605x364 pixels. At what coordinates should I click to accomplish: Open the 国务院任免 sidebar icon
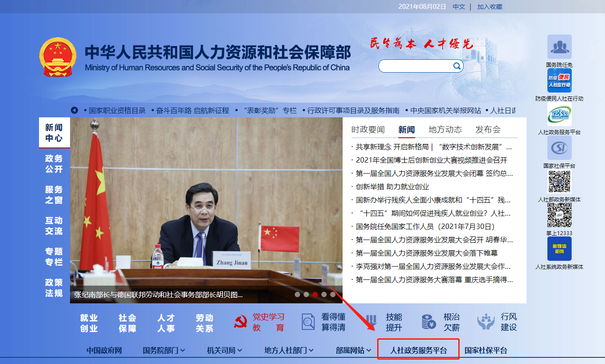[x=559, y=47]
